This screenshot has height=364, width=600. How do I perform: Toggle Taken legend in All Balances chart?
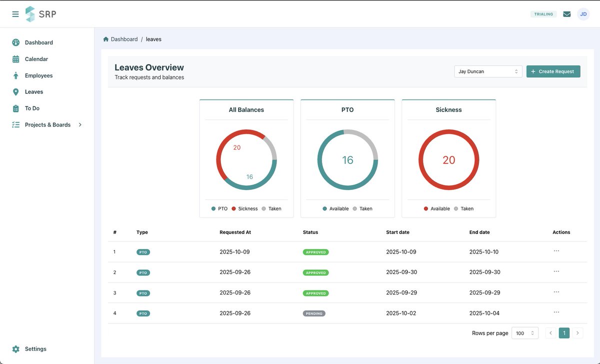pyautogui.click(x=271, y=208)
